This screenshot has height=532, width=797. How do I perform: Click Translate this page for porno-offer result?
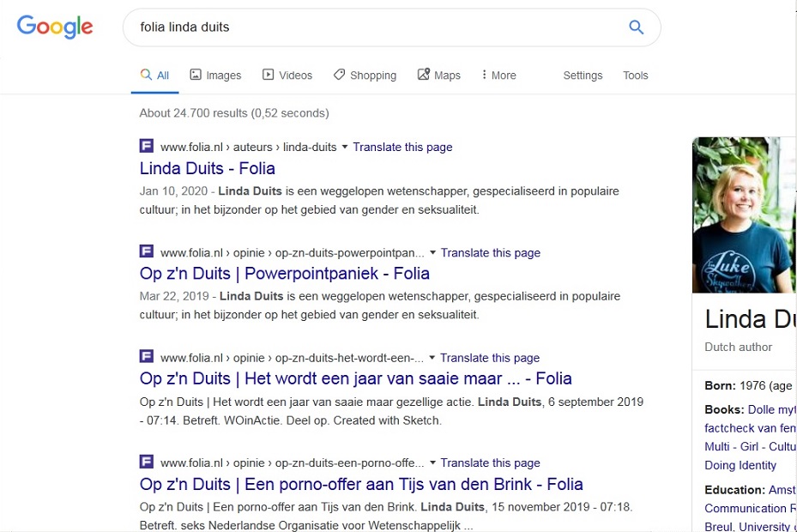[x=490, y=462]
